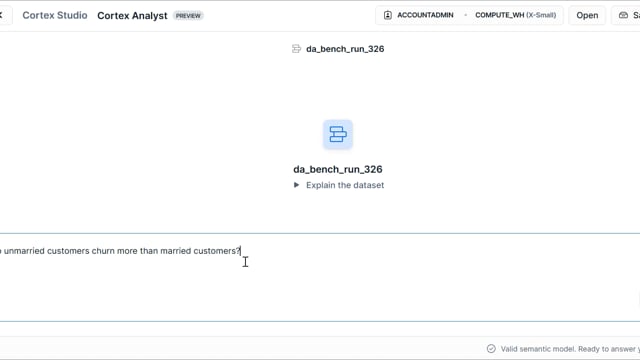640x360 pixels.
Task: Click the ACCOUNTADMIN role user icon
Action: tap(387, 16)
